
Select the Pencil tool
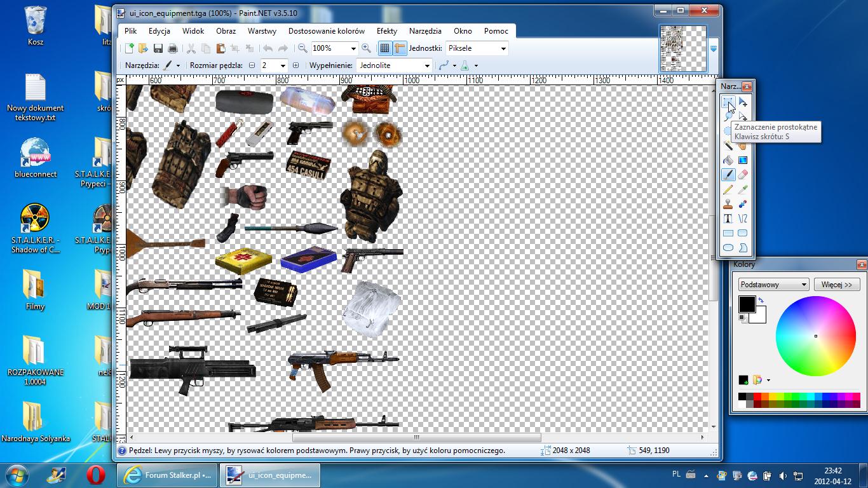[x=728, y=189]
